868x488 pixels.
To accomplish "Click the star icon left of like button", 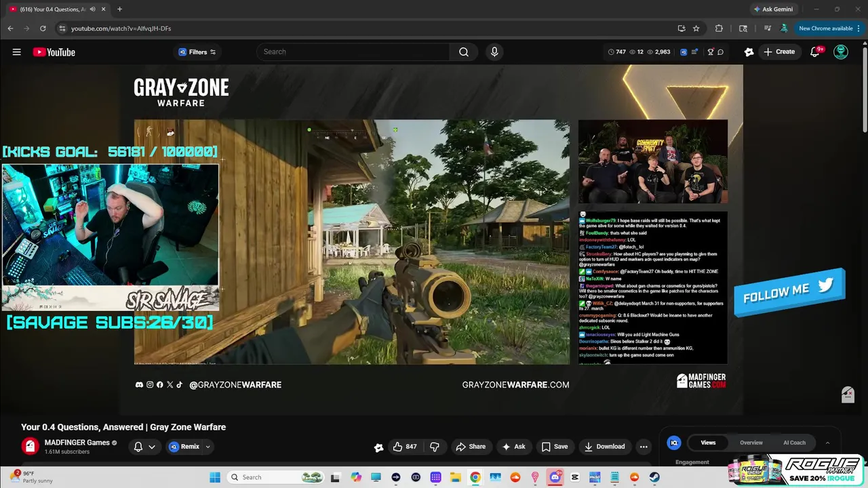I will click(x=378, y=447).
